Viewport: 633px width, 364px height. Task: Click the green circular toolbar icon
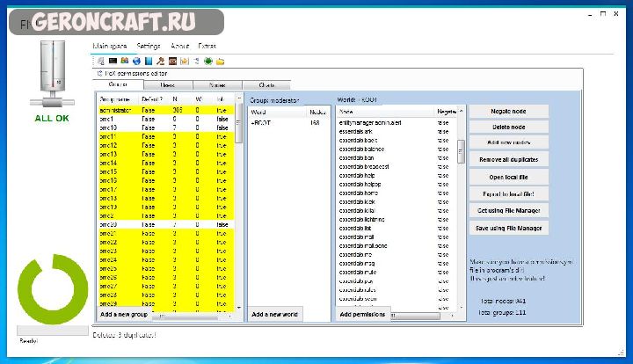pyautogui.click(x=208, y=61)
